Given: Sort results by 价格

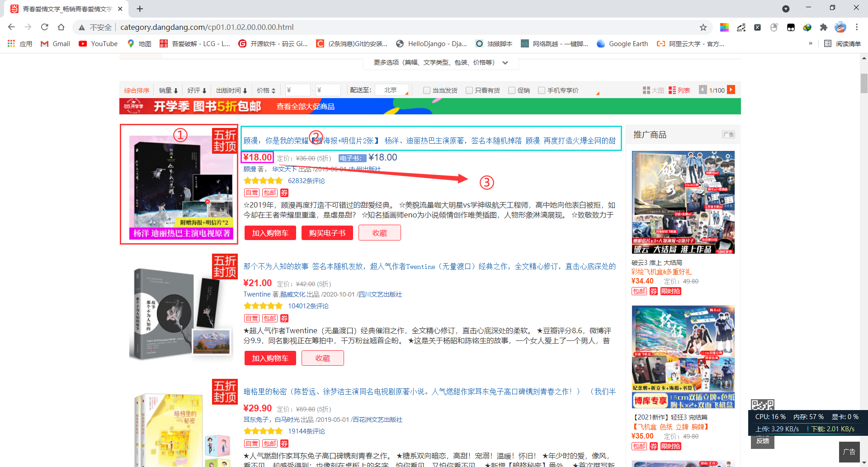Looking at the screenshot, I should pyautogui.click(x=266, y=90).
